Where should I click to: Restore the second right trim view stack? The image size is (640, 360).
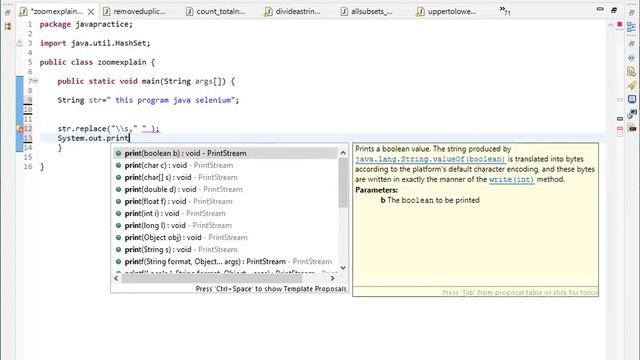[631, 43]
